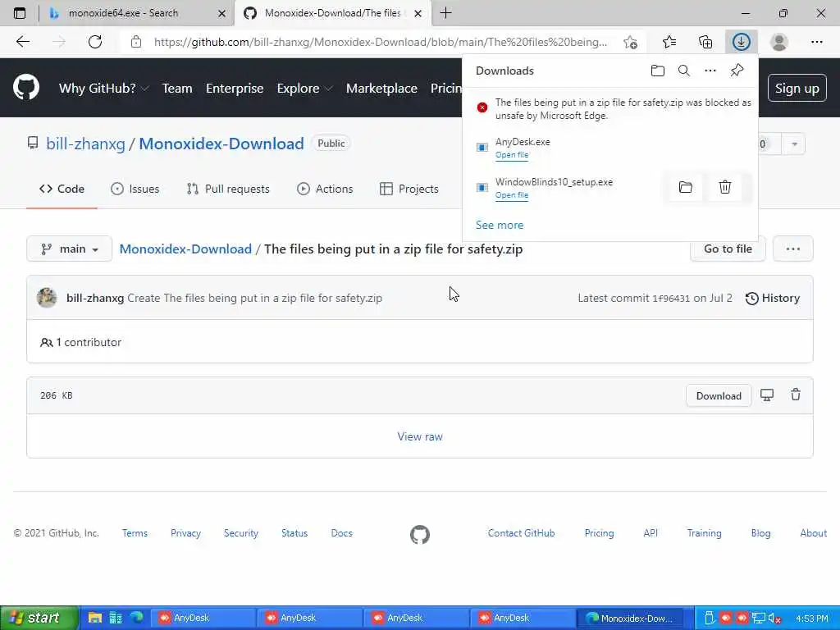Viewport: 840px width, 630px height.
Task: Close the Monoxidex-Download browser tab
Action: point(418,13)
